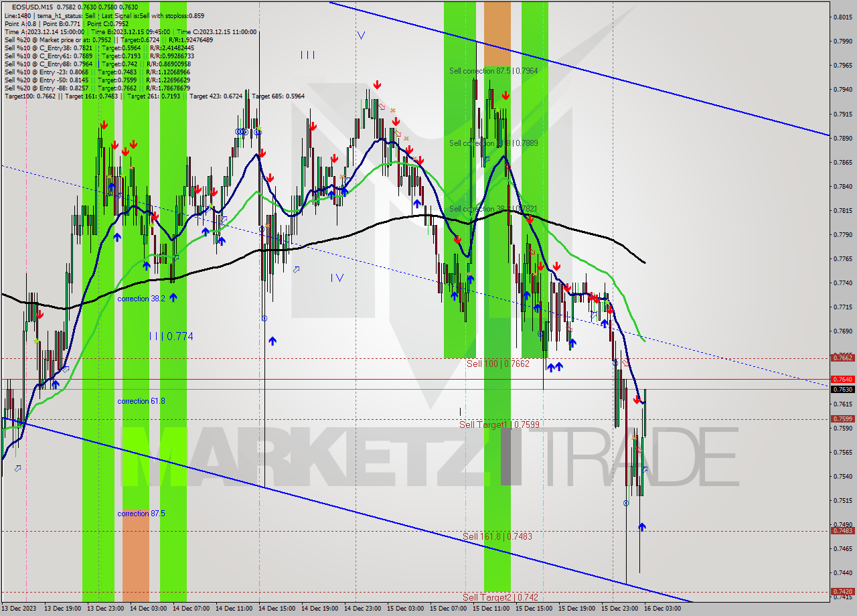Click the 'Sell %20 @ Entry -50' line
The image size is (857, 616).
pos(98,80)
